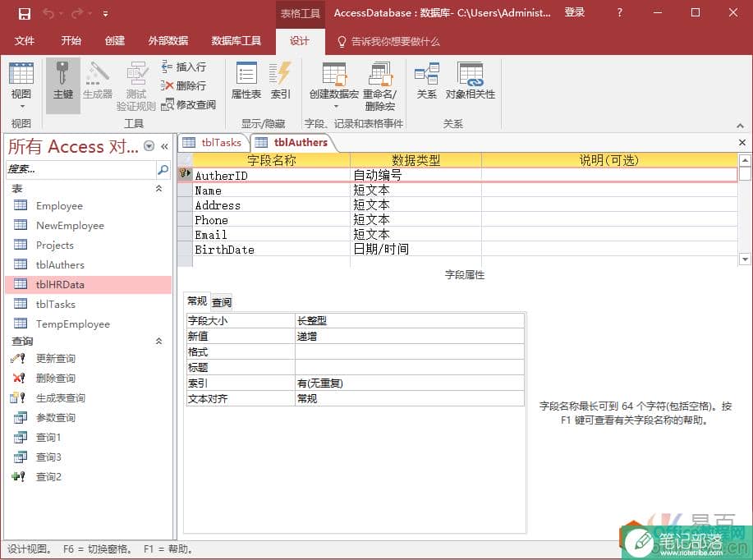Viewport: 753px width, 560px height.
Task: Click 修改查阅 modify lookups button
Action: tap(188, 104)
